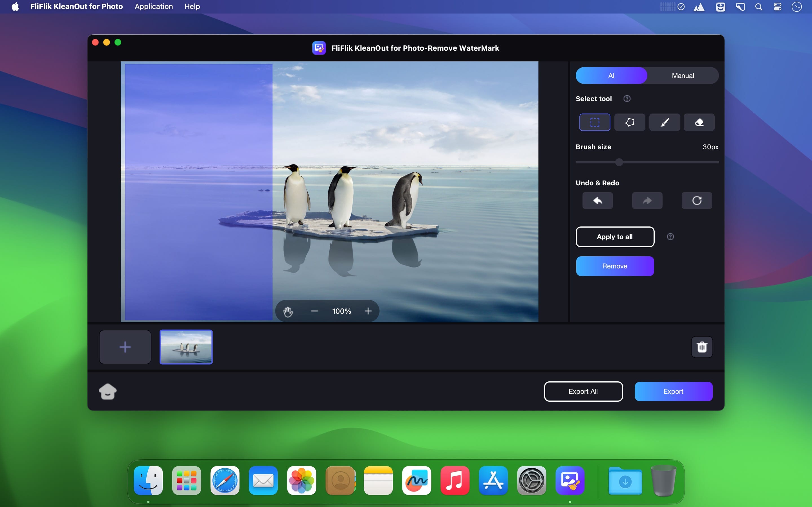Delete image with trash icon
This screenshot has height=507, width=812.
click(701, 347)
